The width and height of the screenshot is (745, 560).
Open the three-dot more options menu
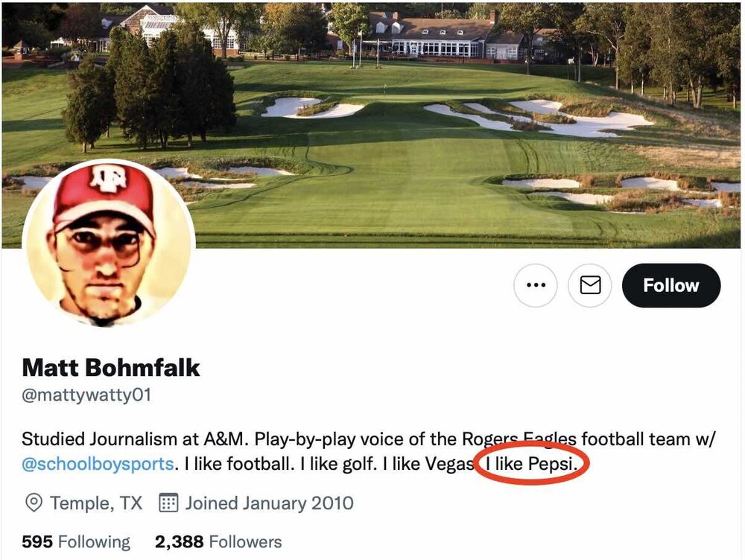(535, 285)
